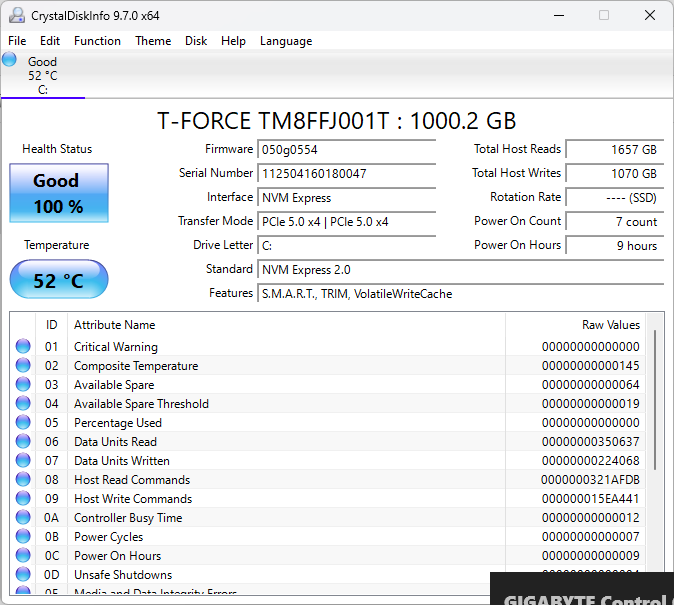Screen dimensions: 674x605
Task: Open the Edit menu
Action: pyautogui.click(x=49, y=41)
